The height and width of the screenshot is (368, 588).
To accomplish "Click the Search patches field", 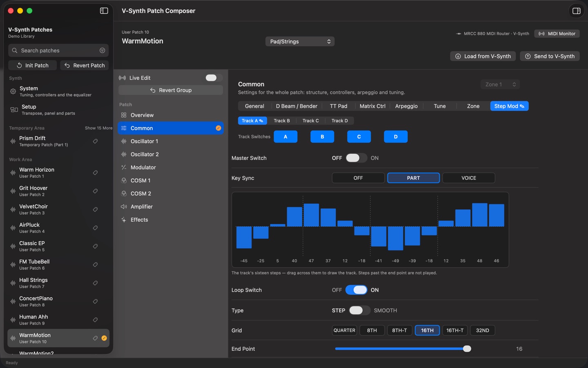I will (x=58, y=50).
